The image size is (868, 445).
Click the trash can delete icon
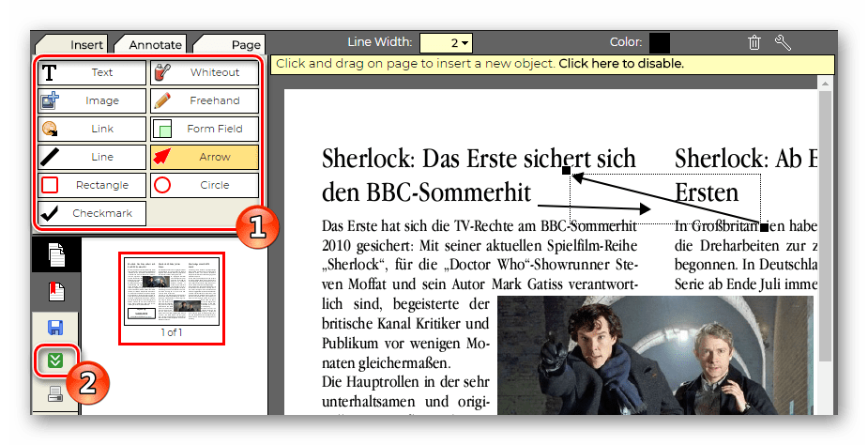coord(754,42)
